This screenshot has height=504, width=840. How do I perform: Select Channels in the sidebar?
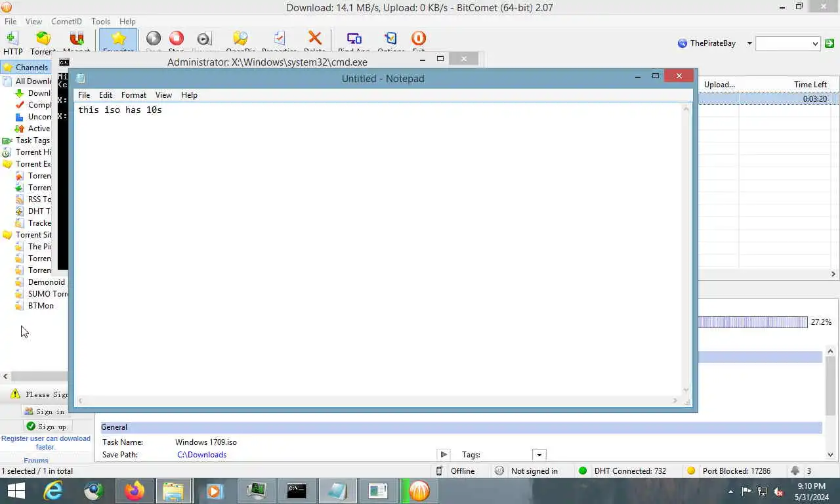point(31,67)
